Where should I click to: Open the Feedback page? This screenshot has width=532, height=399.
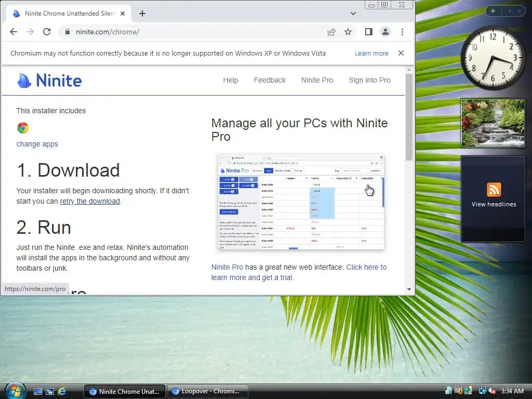coord(270,80)
